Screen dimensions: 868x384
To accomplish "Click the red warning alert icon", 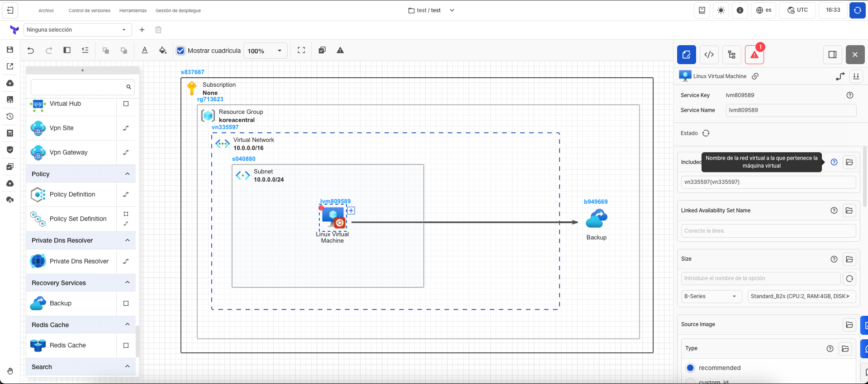I will click(754, 55).
